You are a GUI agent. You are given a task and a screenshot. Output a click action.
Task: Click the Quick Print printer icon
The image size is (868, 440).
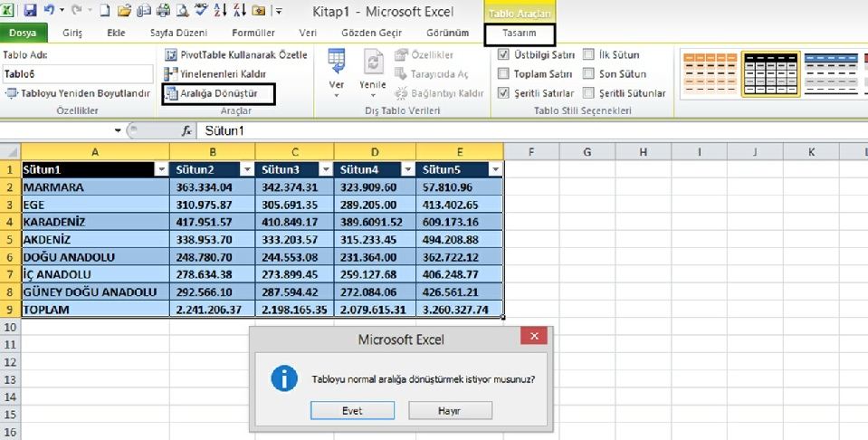[163, 10]
